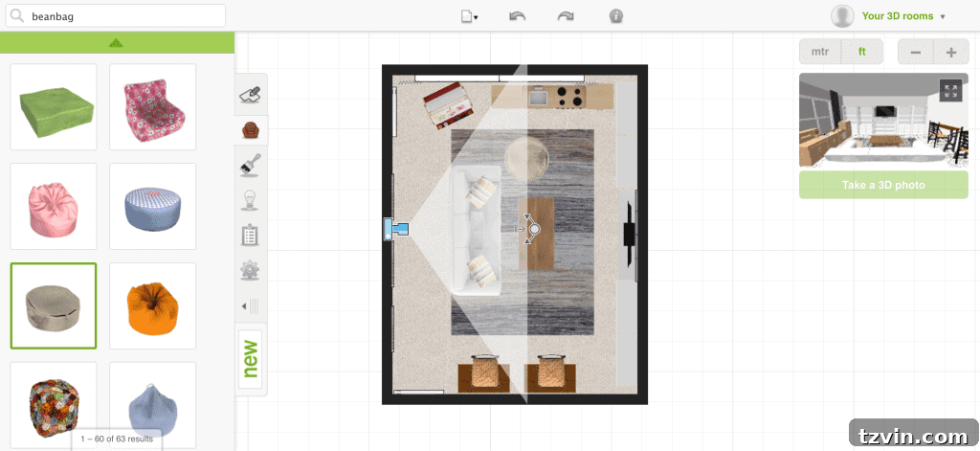Open the clipboard list tab

(x=250, y=236)
